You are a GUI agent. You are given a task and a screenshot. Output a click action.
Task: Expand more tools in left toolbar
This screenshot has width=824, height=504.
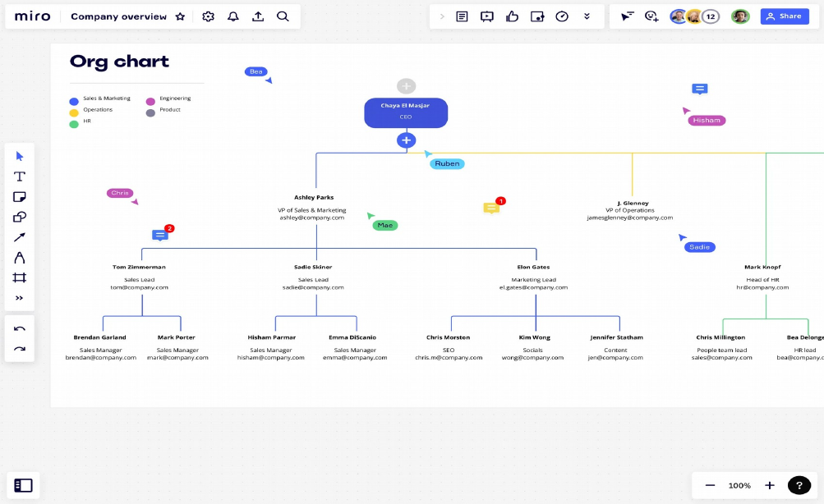pos(20,298)
